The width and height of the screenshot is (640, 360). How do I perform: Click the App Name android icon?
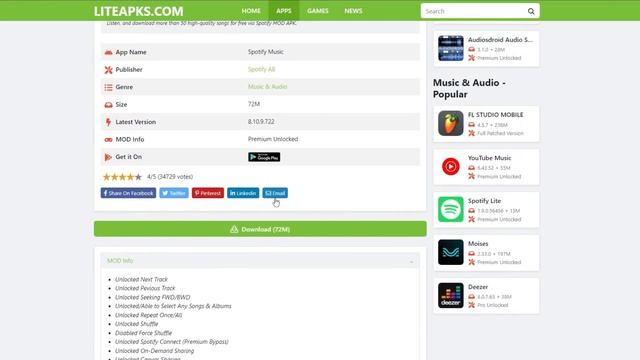108,52
